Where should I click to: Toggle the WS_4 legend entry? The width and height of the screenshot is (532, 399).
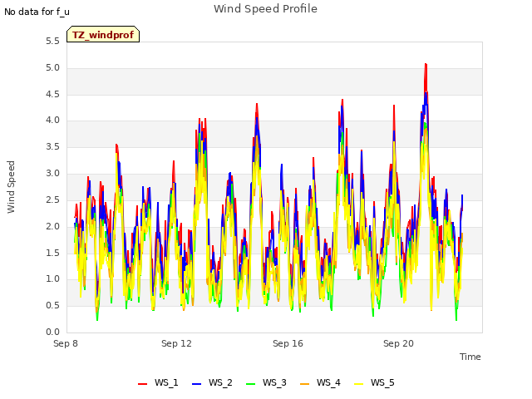tap(320, 382)
